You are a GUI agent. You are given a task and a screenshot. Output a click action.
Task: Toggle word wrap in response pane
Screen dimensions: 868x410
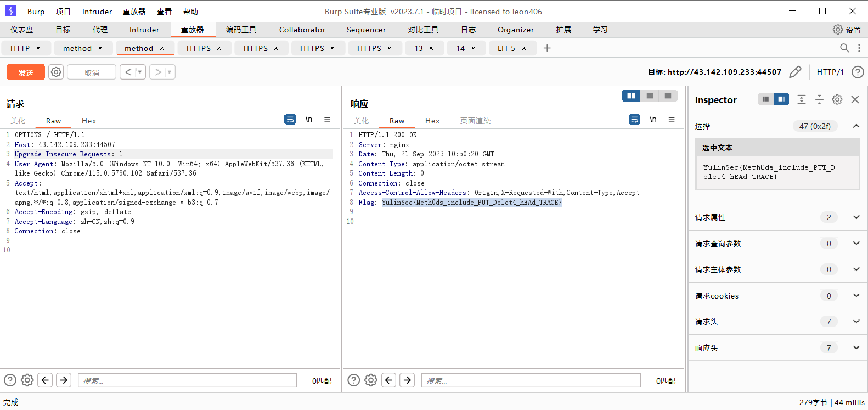click(x=634, y=119)
